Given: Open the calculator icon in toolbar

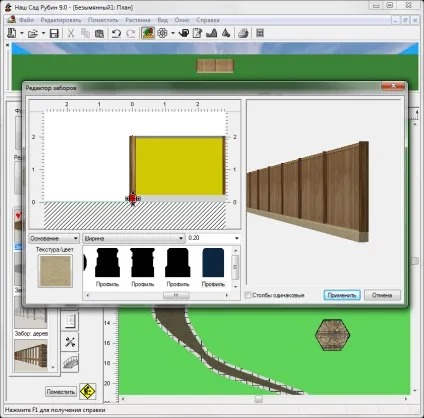Looking at the screenshot, I should (260, 33).
